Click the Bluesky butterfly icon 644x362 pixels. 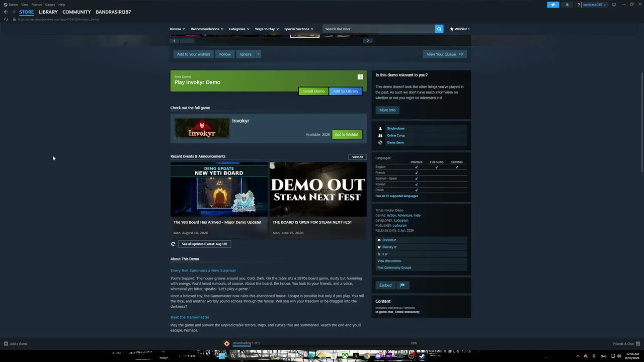(x=379, y=247)
